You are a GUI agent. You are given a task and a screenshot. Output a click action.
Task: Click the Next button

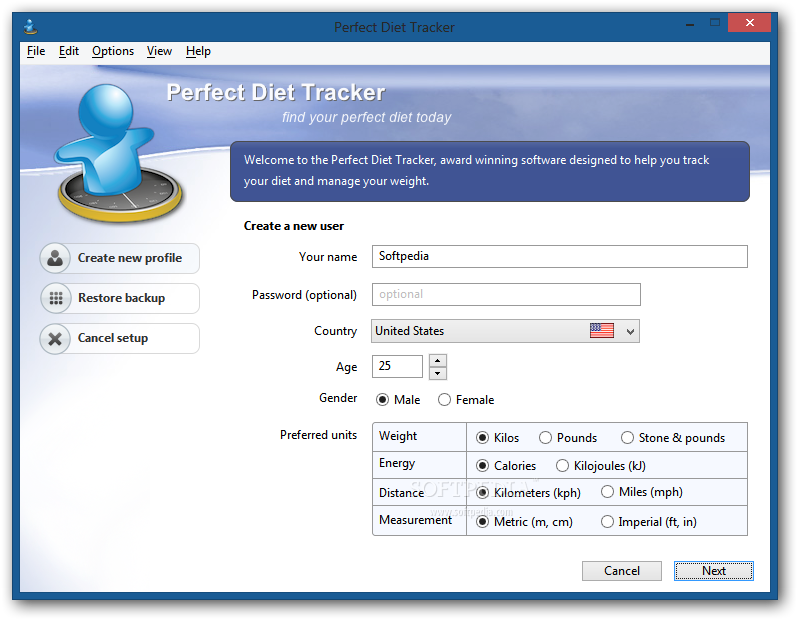714,571
